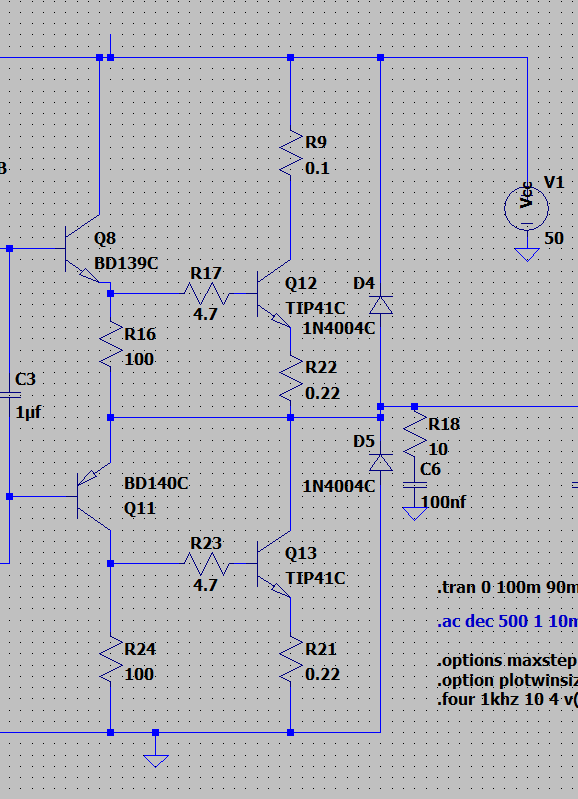The width and height of the screenshot is (578, 799).
Task: Click the D4 1N4004C model label
Action: point(339,328)
